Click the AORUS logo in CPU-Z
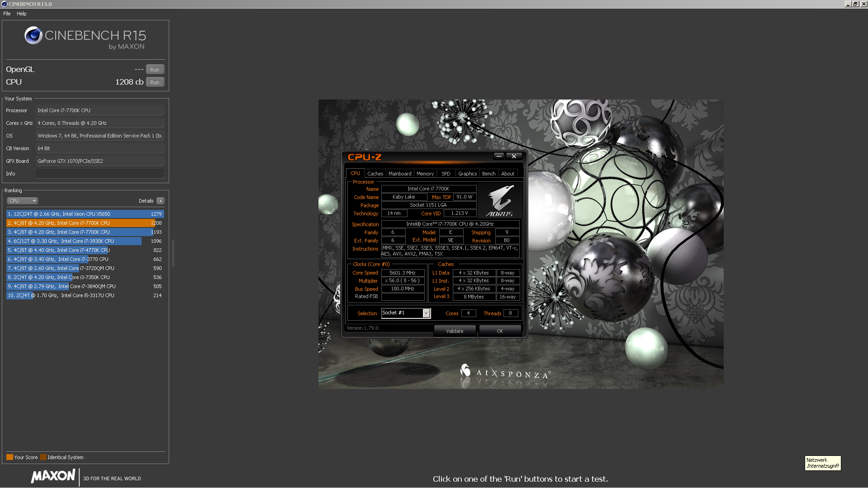This screenshot has height=488, width=868. pos(500,201)
